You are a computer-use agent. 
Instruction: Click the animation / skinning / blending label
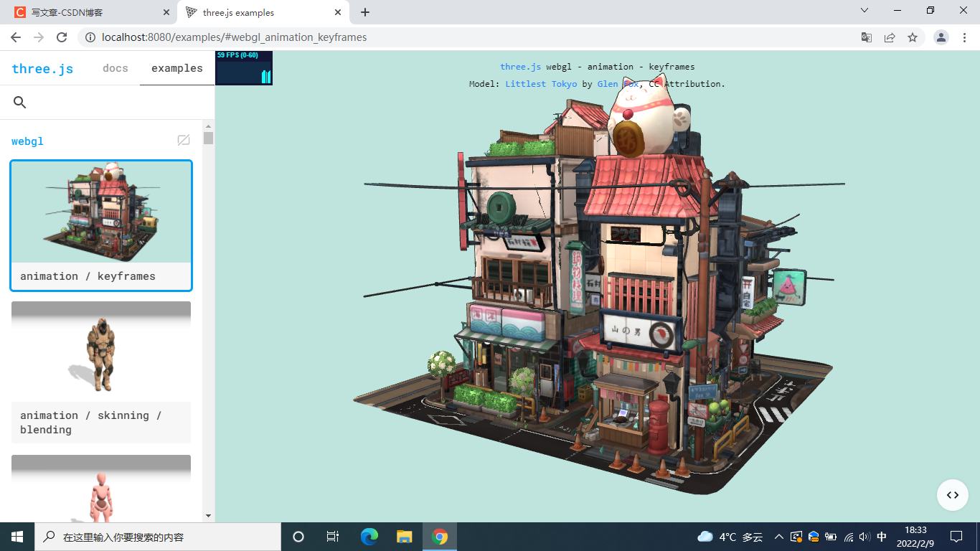pos(90,423)
